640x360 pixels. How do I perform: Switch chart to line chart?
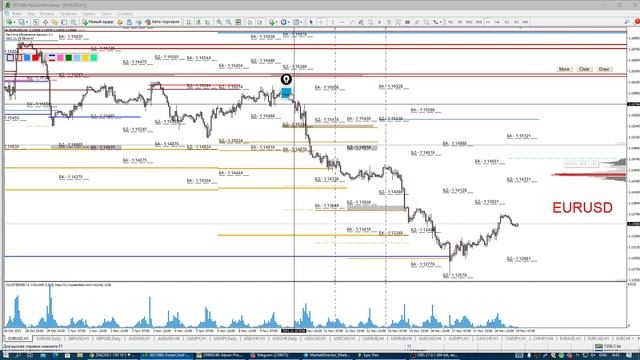click(208, 22)
